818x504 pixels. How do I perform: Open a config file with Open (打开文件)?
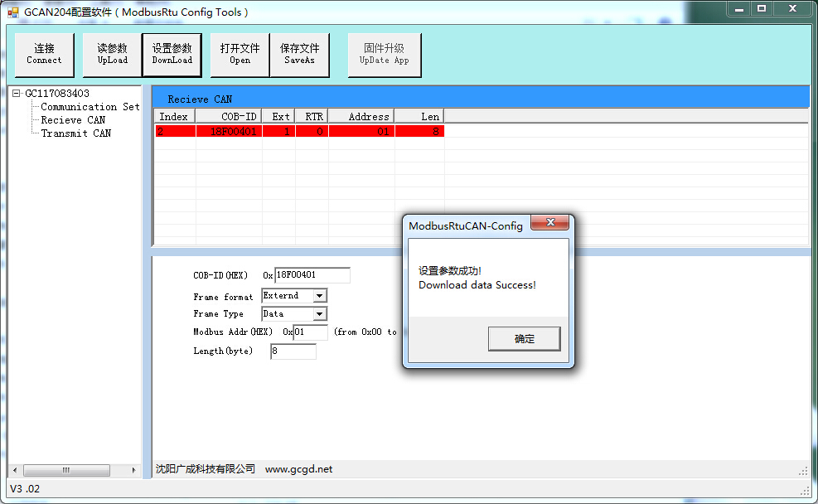pyautogui.click(x=239, y=55)
